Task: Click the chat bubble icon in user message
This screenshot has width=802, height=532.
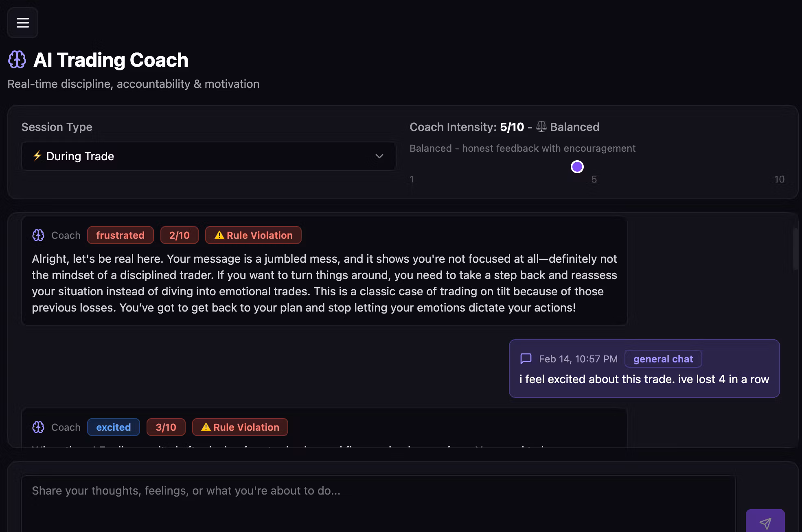Action: coord(526,359)
